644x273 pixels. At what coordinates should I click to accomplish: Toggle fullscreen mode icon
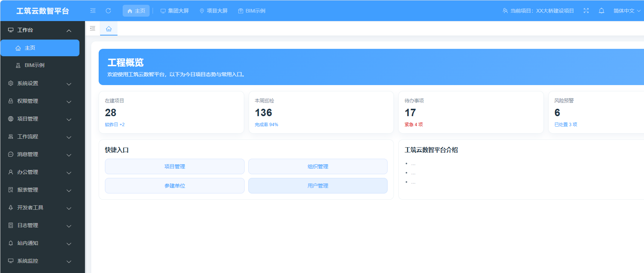click(x=586, y=11)
